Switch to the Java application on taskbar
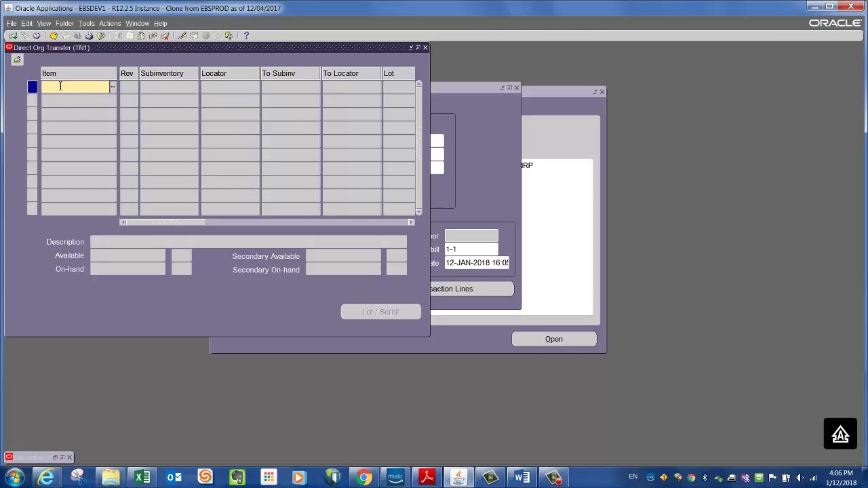This screenshot has width=868, height=488. [459, 478]
